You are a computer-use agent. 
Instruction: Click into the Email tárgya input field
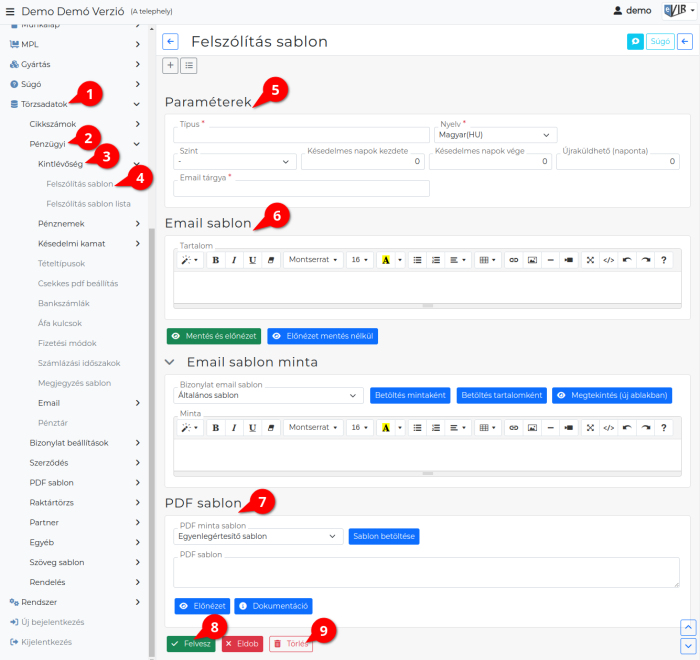(x=301, y=188)
